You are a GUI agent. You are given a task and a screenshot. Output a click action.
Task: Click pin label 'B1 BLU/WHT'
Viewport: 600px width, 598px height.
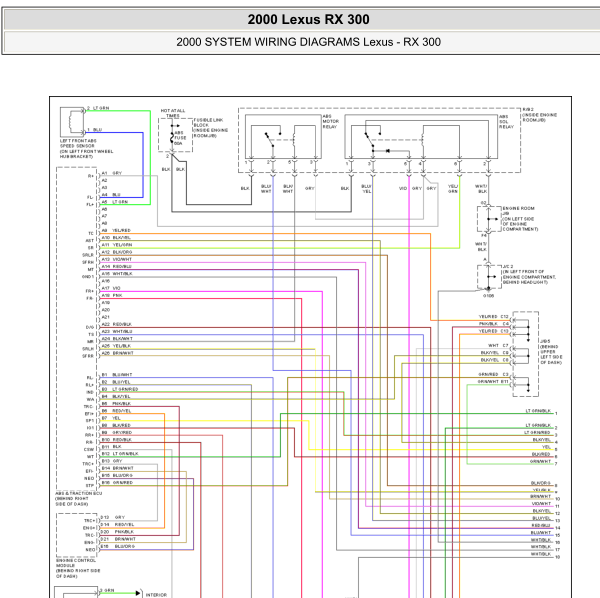pyautogui.click(x=117, y=375)
